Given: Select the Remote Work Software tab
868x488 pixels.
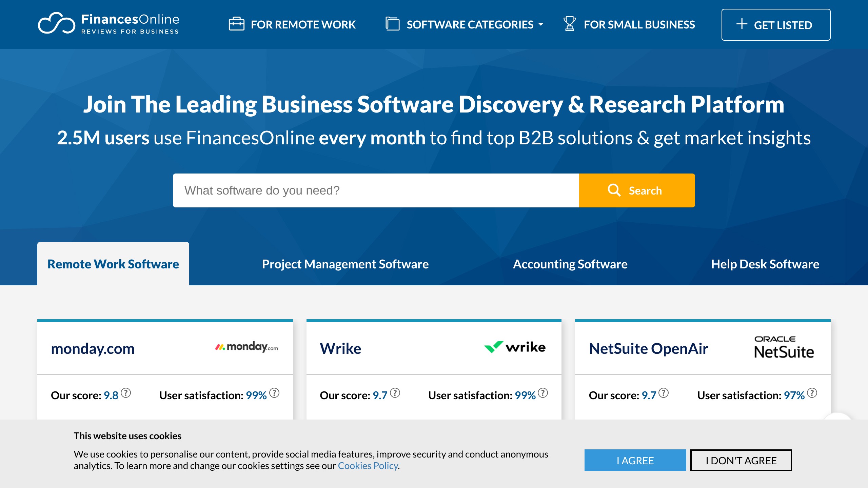Looking at the screenshot, I should tap(113, 264).
